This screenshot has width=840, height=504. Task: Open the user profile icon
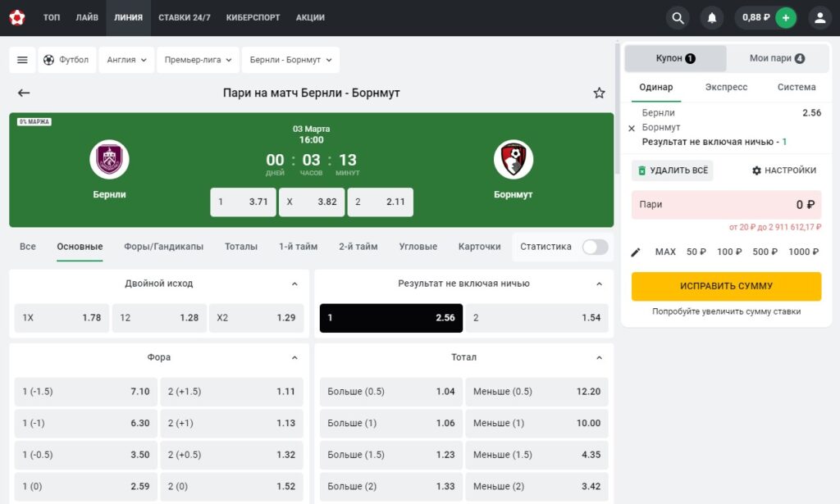819,18
